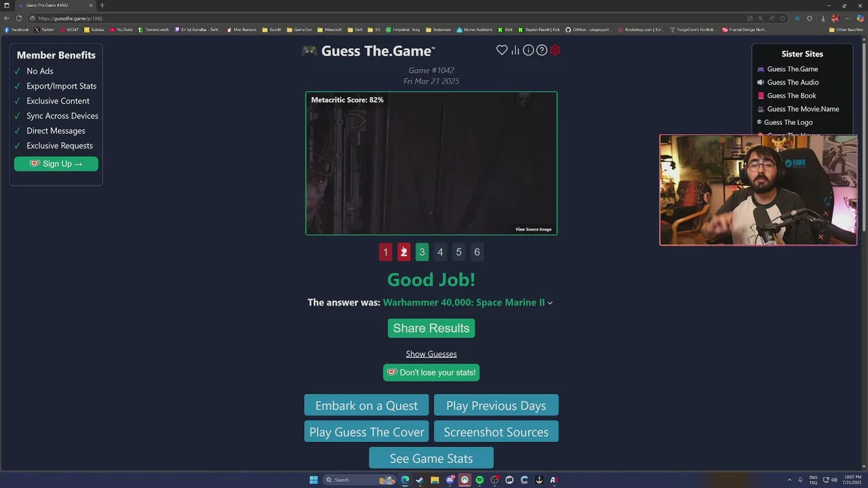The image size is (868, 488).
Task: Close the Guess The Game #1042 tab
Action: [91, 5]
